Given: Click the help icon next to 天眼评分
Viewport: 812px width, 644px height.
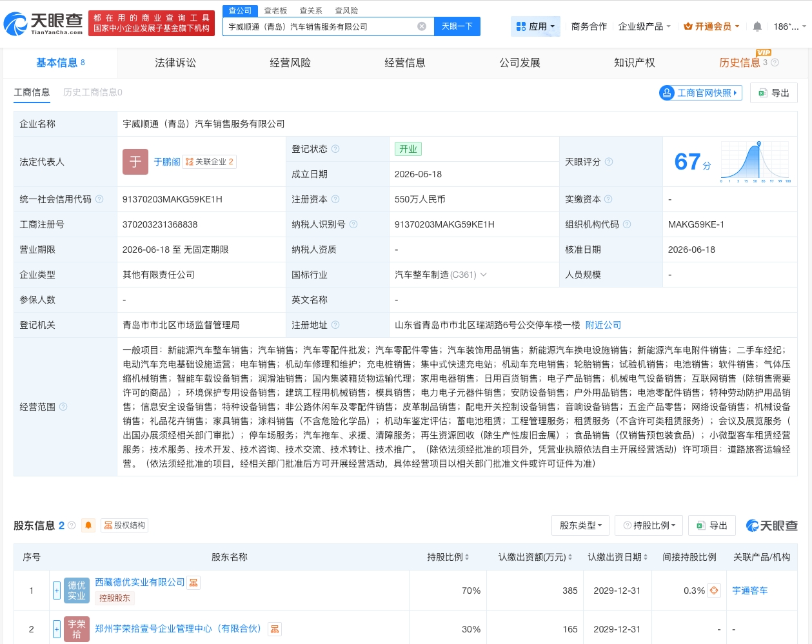Looking at the screenshot, I should pyautogui.click(x=609, y=162).
